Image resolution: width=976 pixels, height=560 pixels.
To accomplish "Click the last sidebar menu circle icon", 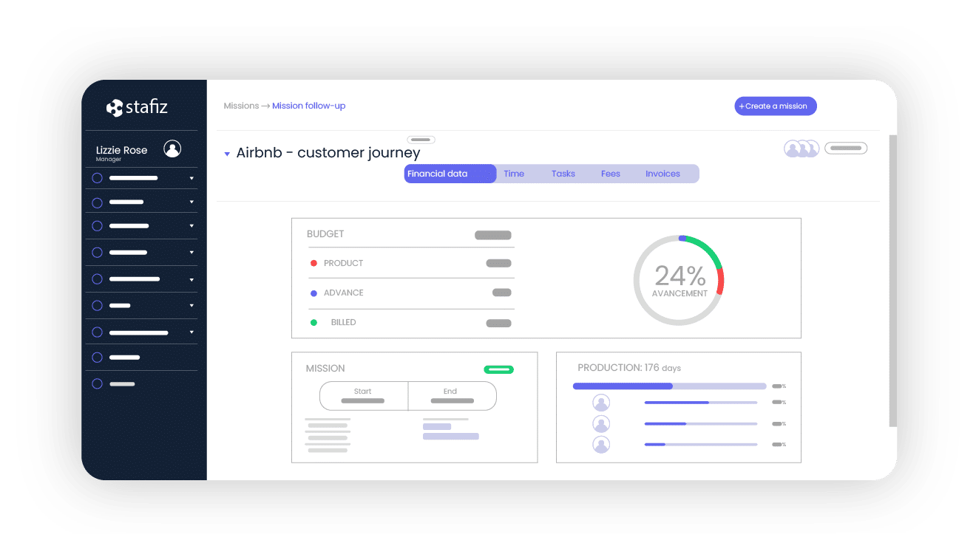I will point(97,384).
